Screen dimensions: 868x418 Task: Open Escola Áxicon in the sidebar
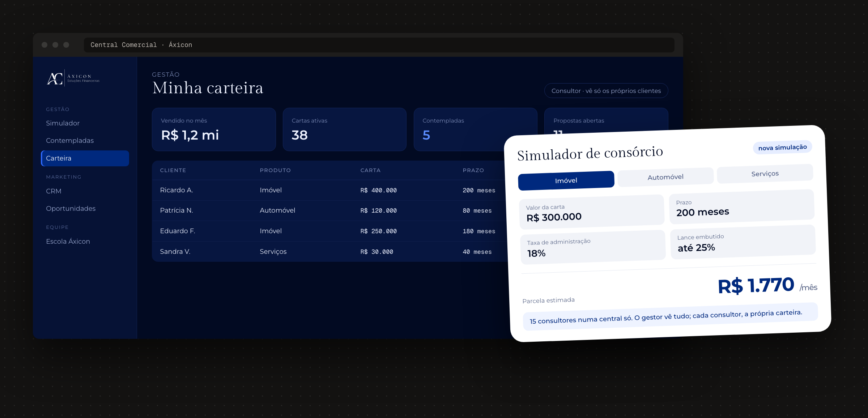click(68, 242)
